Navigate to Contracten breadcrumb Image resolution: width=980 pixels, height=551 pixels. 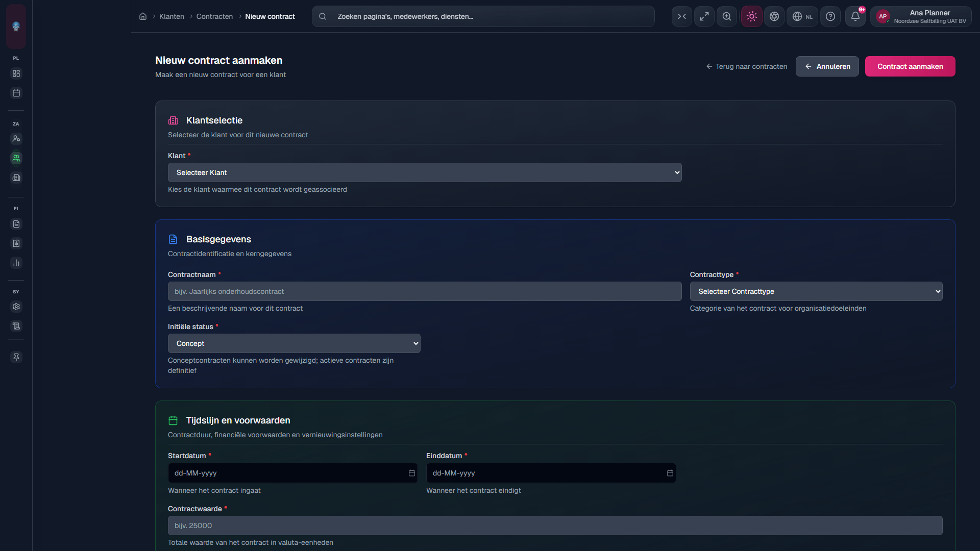(214, 16)
